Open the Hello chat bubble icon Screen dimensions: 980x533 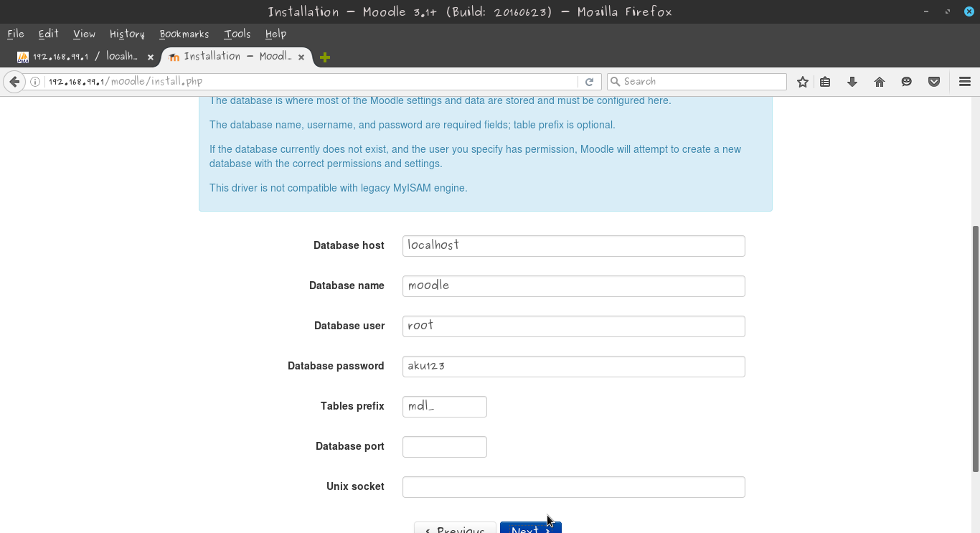[907, 82]
